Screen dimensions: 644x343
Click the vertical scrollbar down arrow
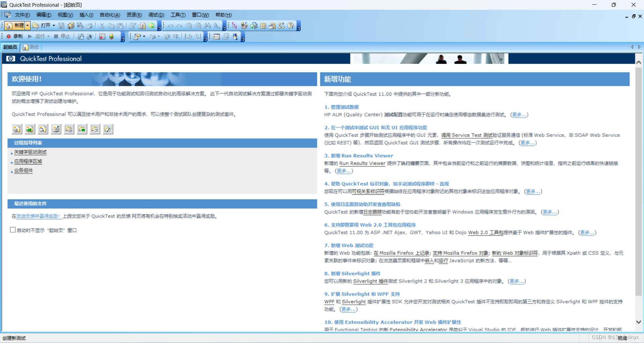[639, 322]
